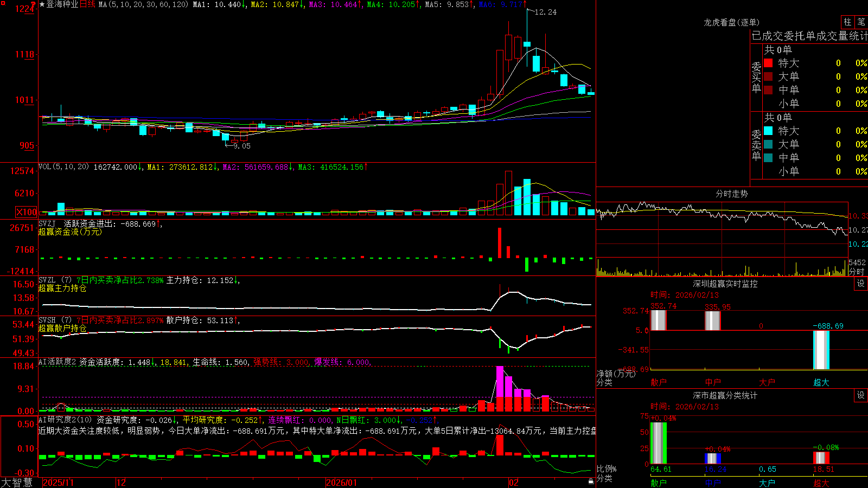This screenshot has height=488, width=868.
Task: Open 设 settings for 深市超赢分类统计
Action: (x=861, y=395)
